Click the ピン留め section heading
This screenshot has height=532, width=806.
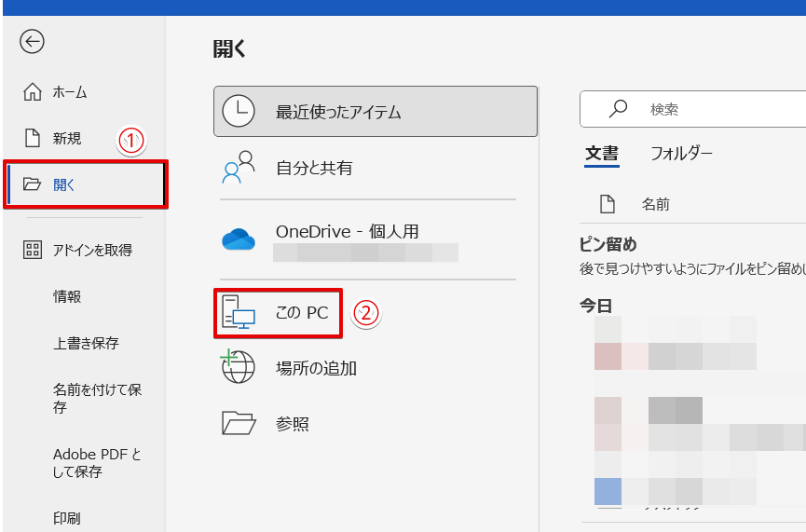pyautogui.click(x=608, y=244)
